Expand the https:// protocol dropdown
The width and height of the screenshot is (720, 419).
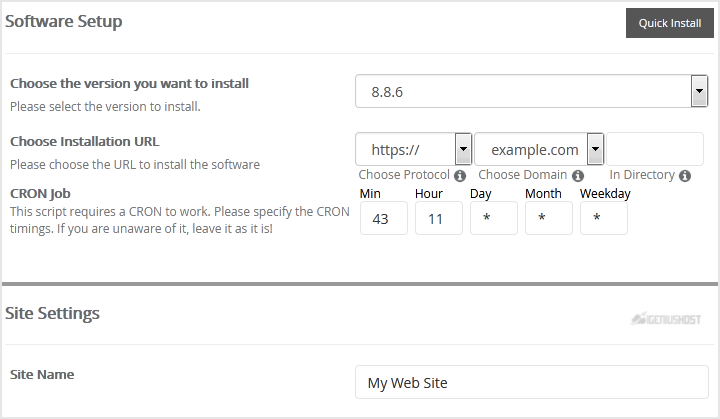point(413,150)
